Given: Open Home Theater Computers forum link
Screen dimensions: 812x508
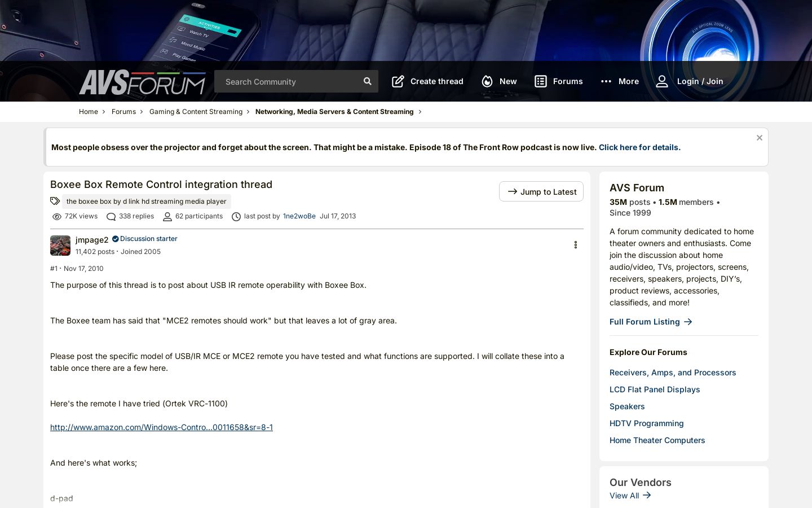Looking at the screenshot, I should 657,440.
